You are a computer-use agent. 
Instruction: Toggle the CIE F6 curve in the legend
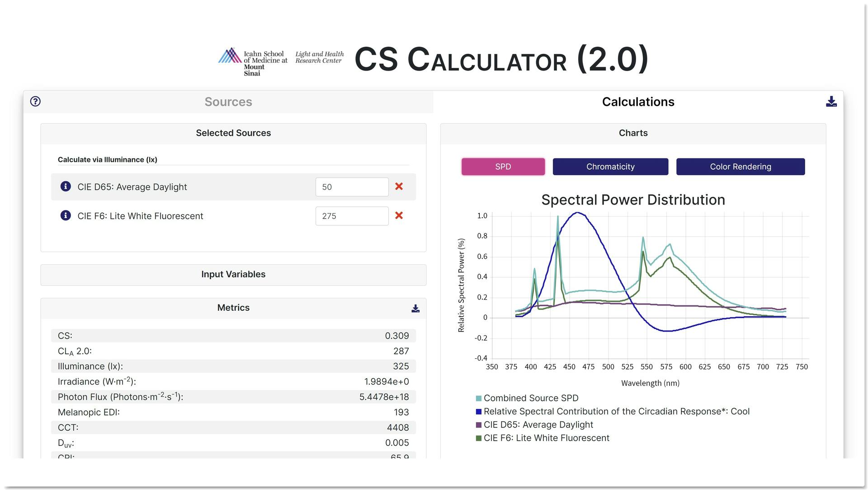(x=546, y=438)
